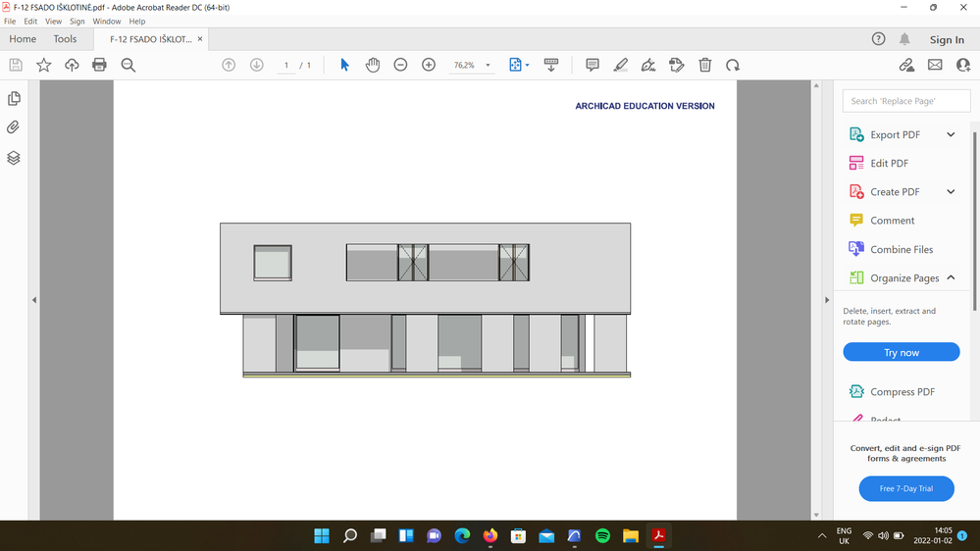Switch to the Tools tab
The width and height of the screenshot is (980, 551).
pos(65,39)
